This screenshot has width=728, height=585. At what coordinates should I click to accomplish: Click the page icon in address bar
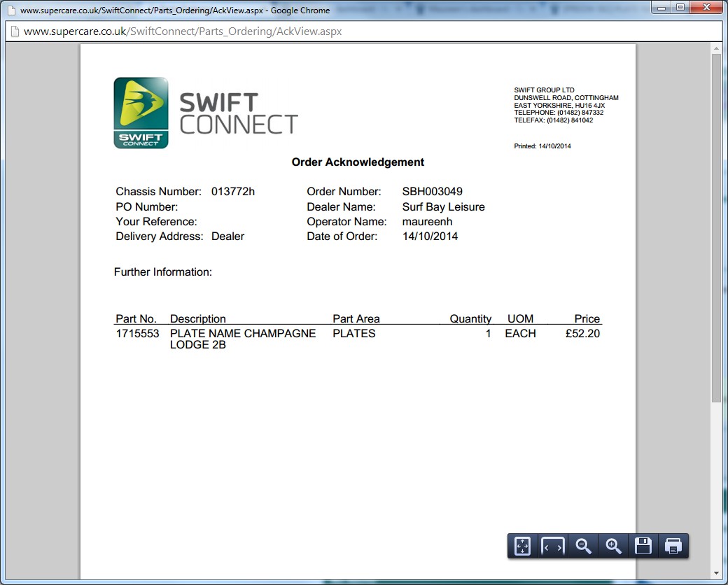[15, 31]
